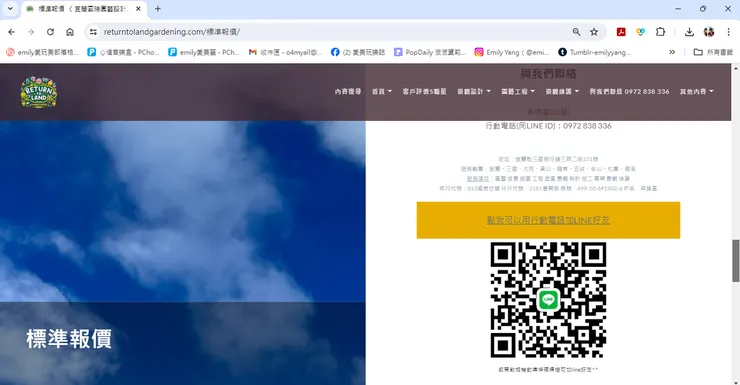Click scrollbar up arrow
740x385 pixels.
click(x=736, y=68)
